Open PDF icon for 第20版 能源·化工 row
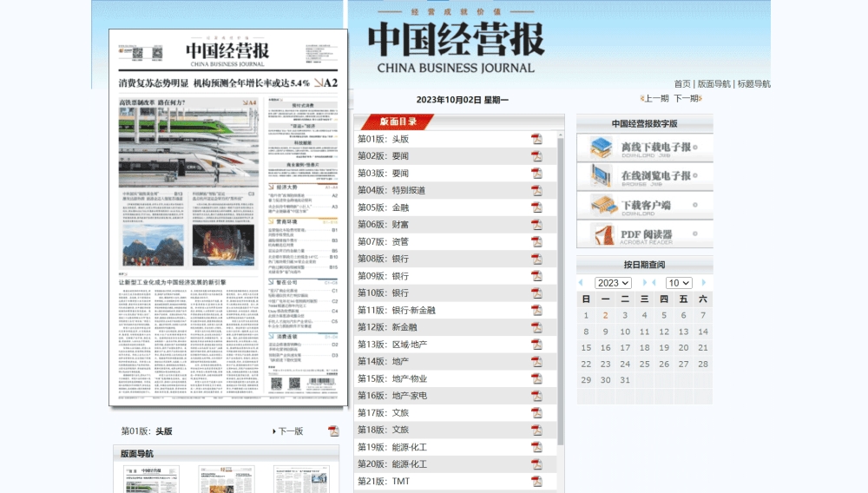This screenshot has width=868, height=493. (x=536, y=464)
